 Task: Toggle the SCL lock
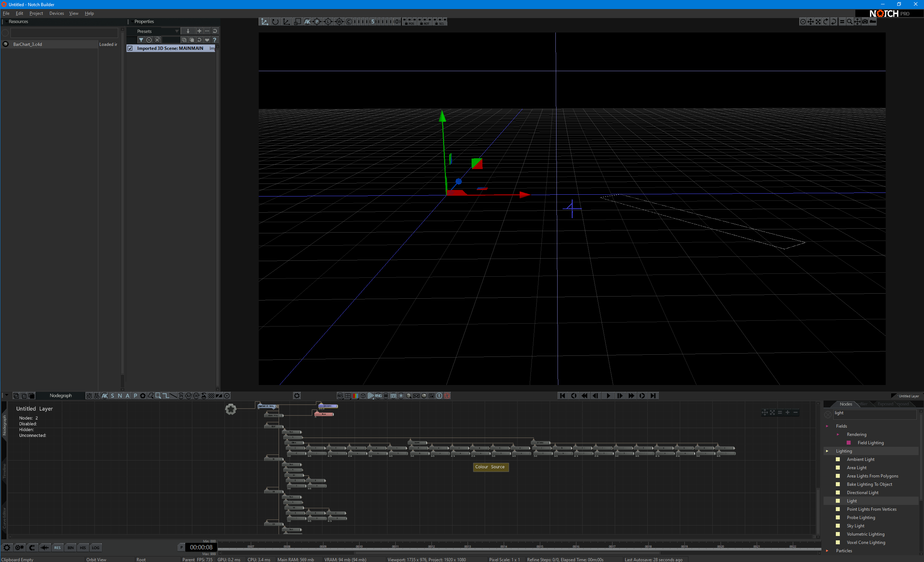click(439, 22)
